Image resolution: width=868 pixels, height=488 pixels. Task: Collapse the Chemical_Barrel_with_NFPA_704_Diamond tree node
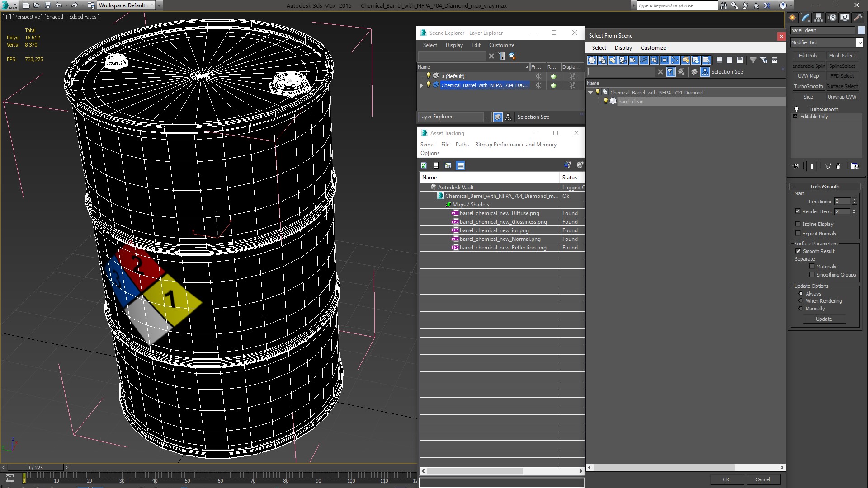tap(590, 93)
